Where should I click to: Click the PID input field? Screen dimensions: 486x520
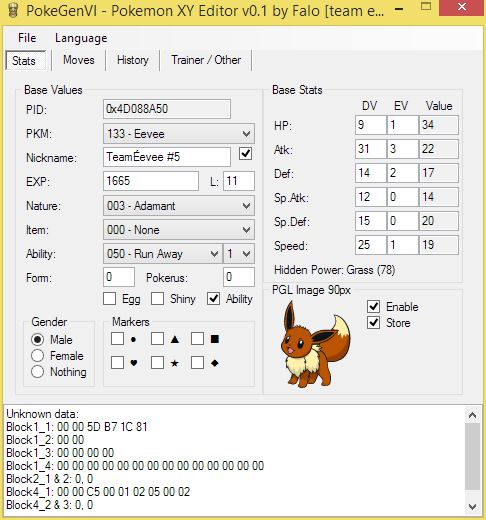click(x=167, y=109)
